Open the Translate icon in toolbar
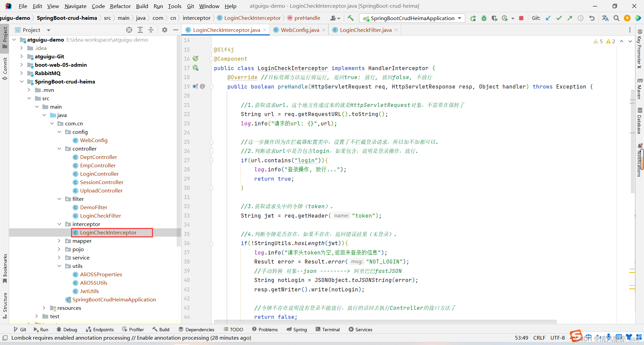This screenshot has height=345, width=644. pyautogui.click(x=605, y=18)
